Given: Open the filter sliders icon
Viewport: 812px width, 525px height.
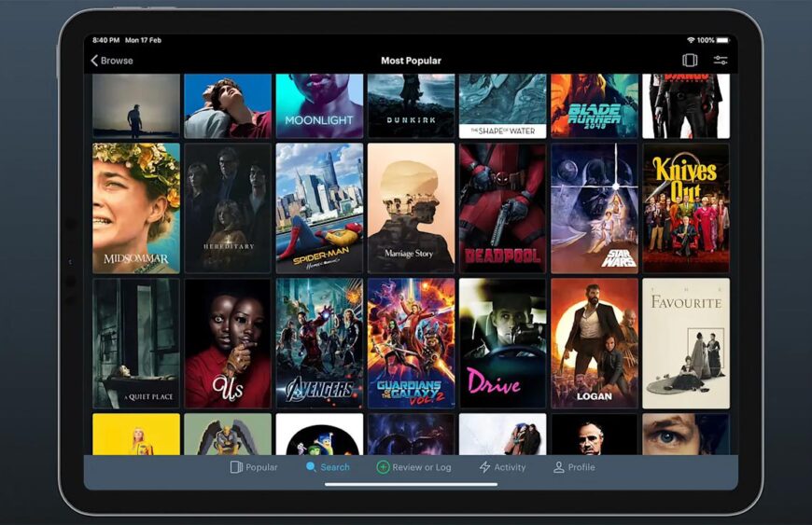Looking at the screenshot, I should pos(721,60).
